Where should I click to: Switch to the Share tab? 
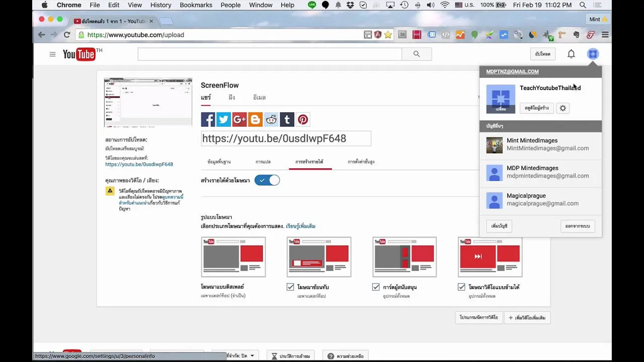tap(206, 98)
